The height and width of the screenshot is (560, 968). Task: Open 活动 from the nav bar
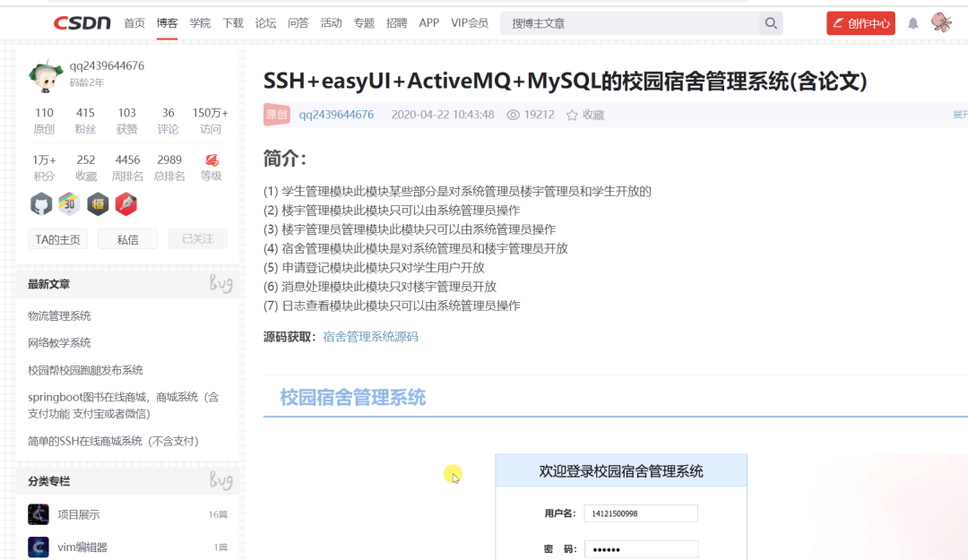click(x=331, y=22)
